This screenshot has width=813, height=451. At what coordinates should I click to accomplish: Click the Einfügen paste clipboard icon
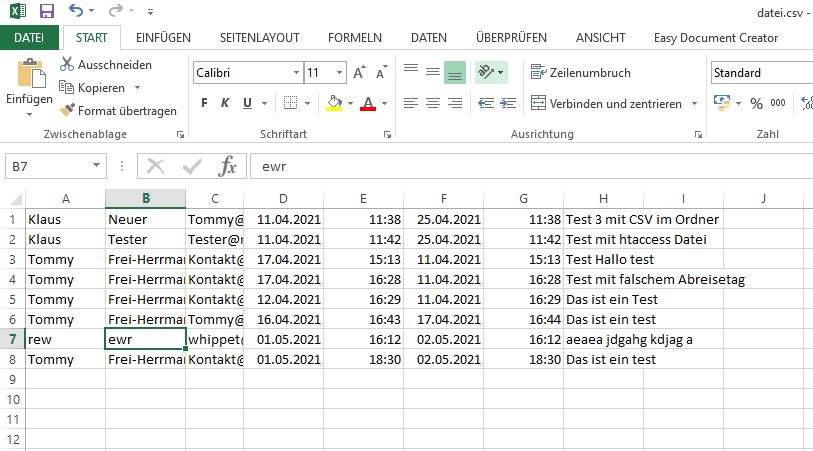pyautogui.click(x=30, y=73)
